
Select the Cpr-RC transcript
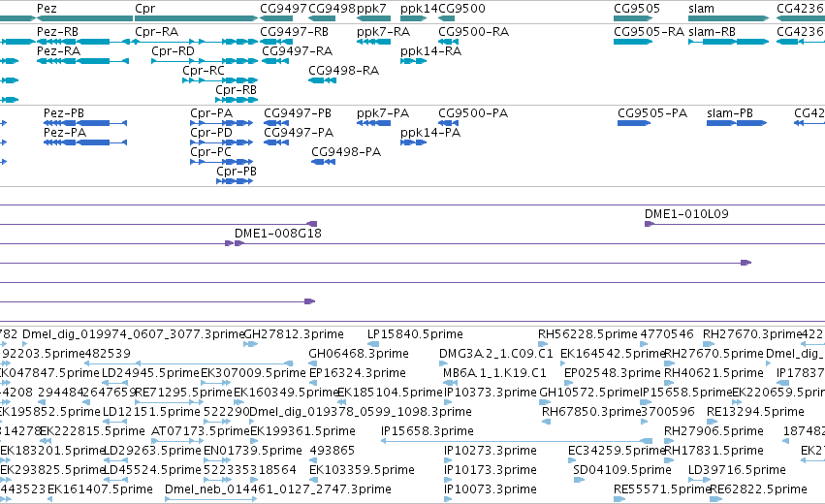coord(220,80)
